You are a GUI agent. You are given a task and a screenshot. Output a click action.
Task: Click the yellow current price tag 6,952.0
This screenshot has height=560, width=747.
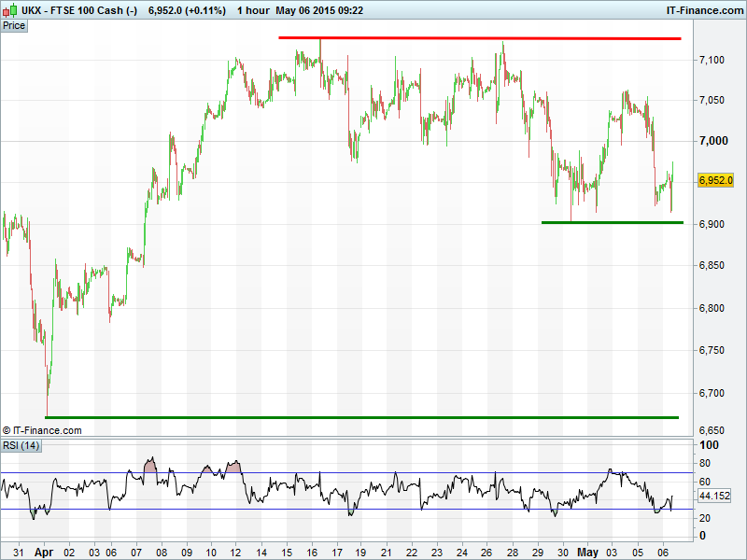pyautogui.click(x=716, y=180)
